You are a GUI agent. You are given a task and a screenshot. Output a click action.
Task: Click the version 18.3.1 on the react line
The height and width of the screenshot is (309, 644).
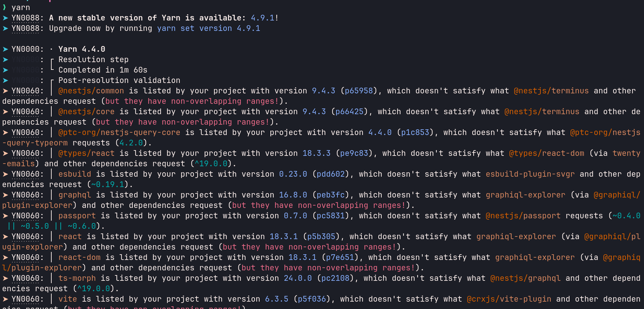[284, 236]
